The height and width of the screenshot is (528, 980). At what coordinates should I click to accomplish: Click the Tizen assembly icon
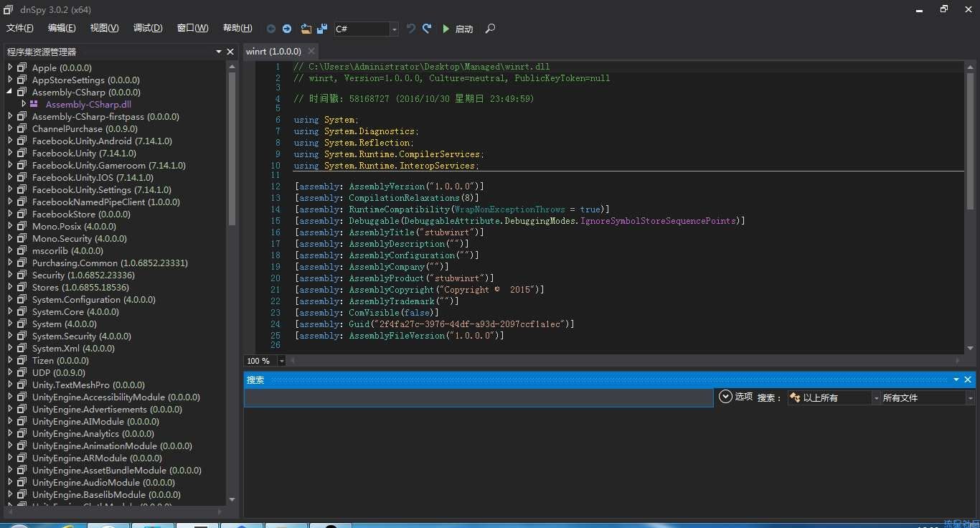click(22, 360)
